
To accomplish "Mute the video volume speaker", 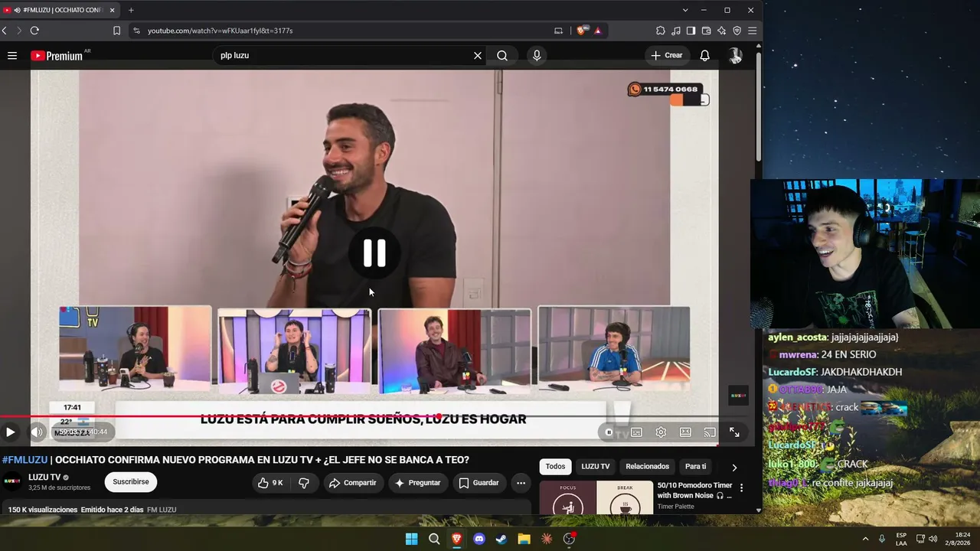I will 36,432.
